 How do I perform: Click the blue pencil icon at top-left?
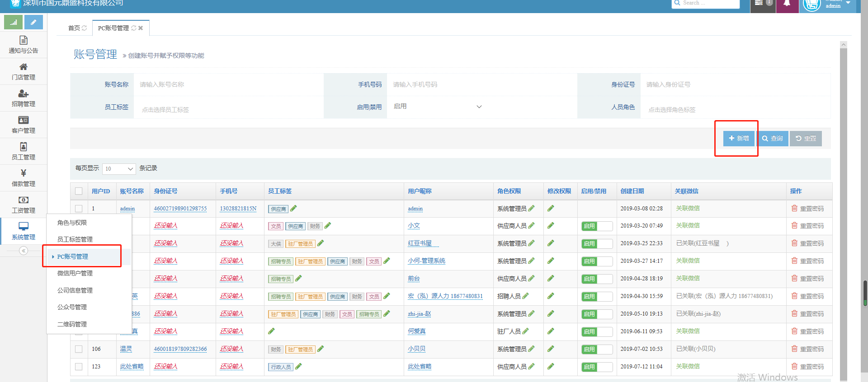[33, 22]
